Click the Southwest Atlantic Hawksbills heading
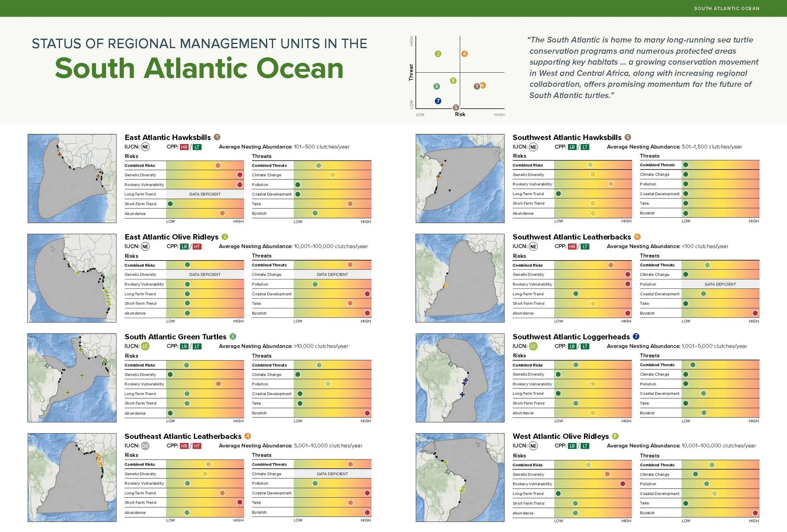The width and height of the screenshot is (787, 532). point(567,137)
